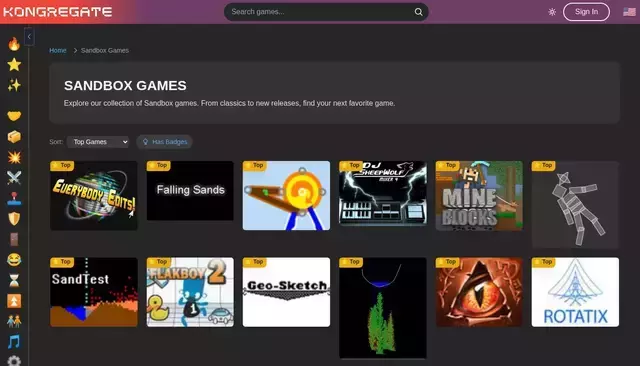The width and height of the screenshot is (640, 366).
Task: Open the gray ragdoll figure game thumbnail
Action: coord(576,204)
